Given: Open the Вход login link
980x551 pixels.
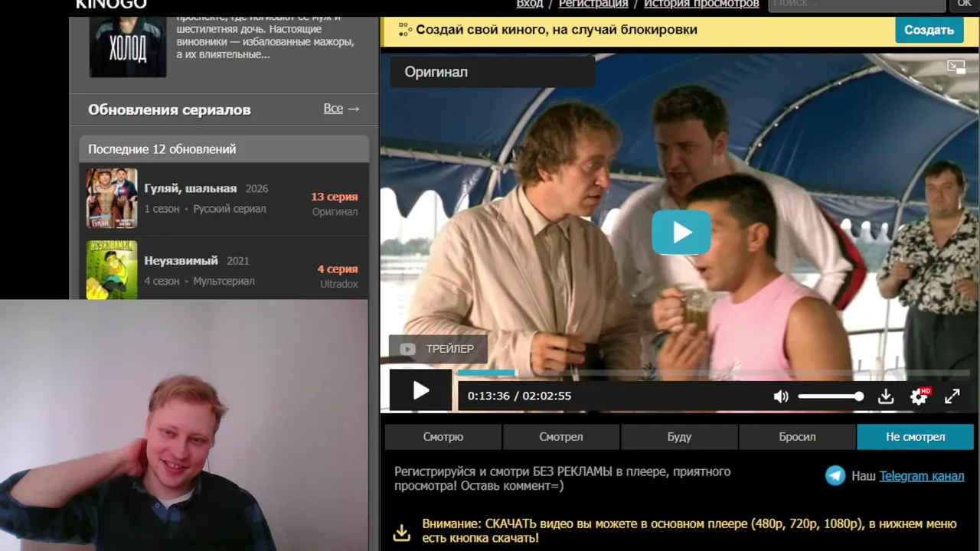Looking at the screenshot, I should (529, 4).
